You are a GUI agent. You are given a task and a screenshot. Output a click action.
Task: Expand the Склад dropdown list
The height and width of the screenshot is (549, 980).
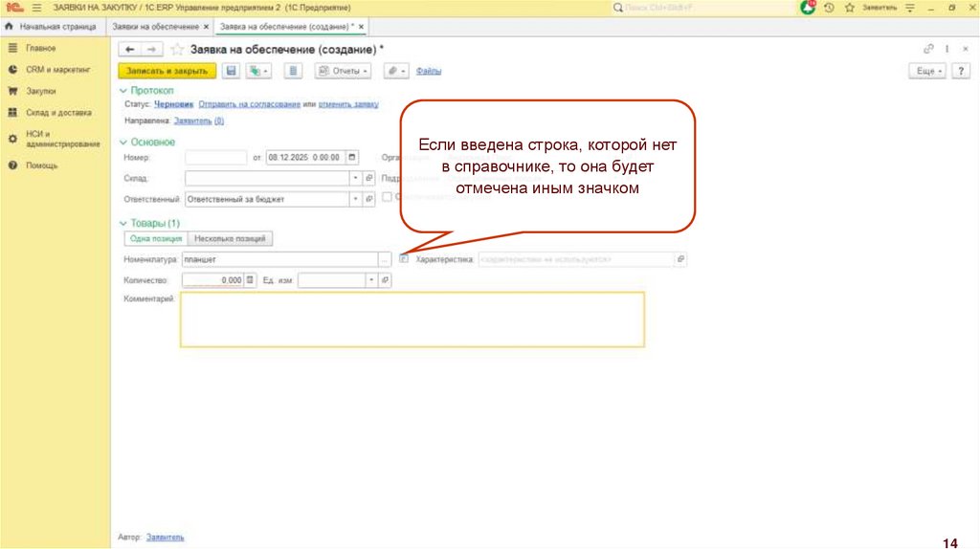pyautogui.click(x=355, y=178)
